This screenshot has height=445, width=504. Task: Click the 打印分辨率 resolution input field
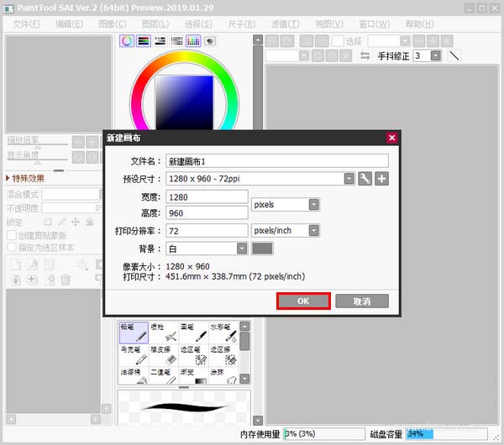[207, 231]
